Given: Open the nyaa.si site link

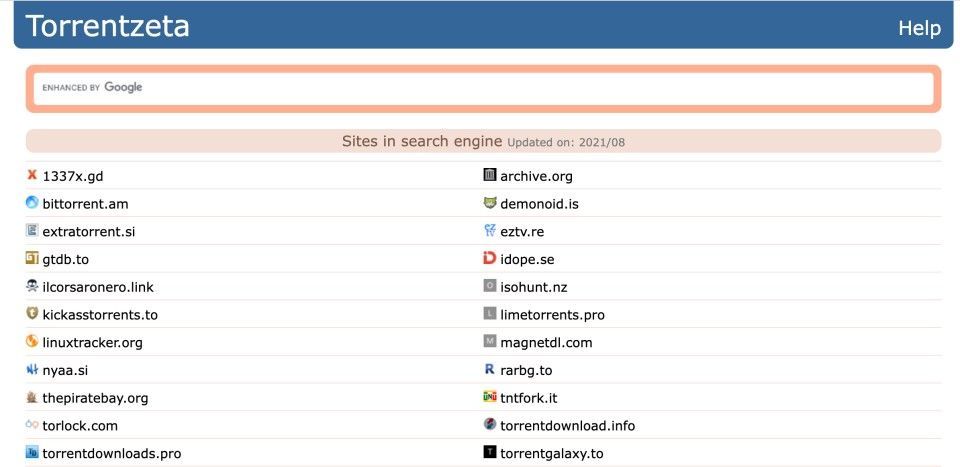Looking at the screenshot, I should pyautogui.click(x=65, y=370).
